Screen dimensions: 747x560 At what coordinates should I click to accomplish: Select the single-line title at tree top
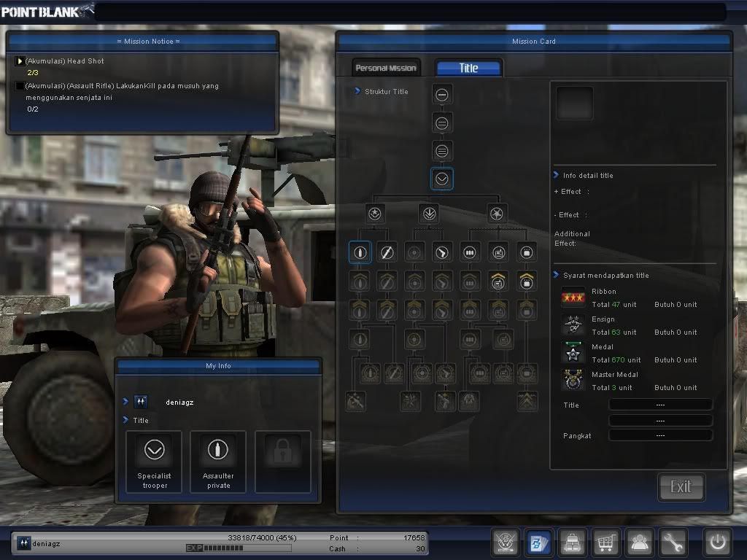(x=441, y=95)
